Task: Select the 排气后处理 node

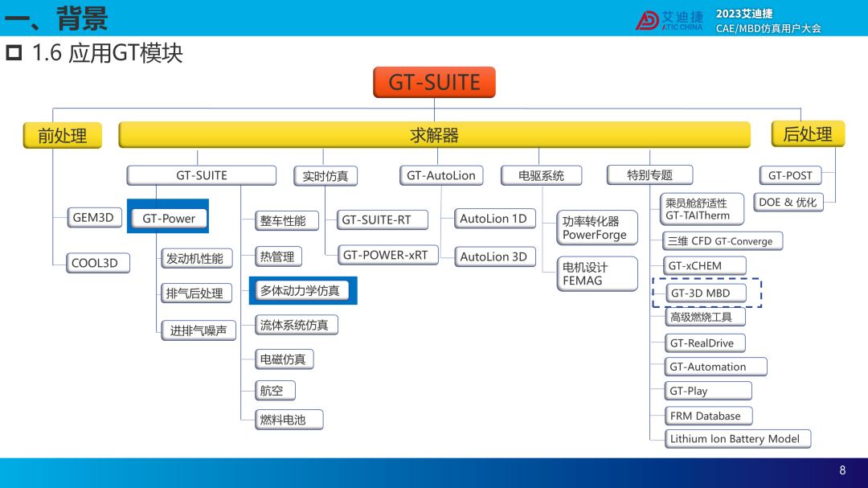Action: [196, 293]
